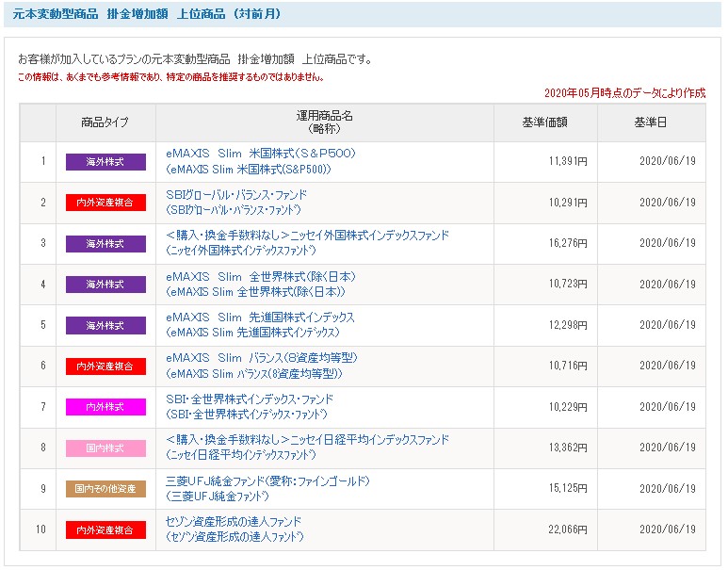The image size is (728, 570).
Task: Click the 基準日 column header
Action: click(652, 122)
